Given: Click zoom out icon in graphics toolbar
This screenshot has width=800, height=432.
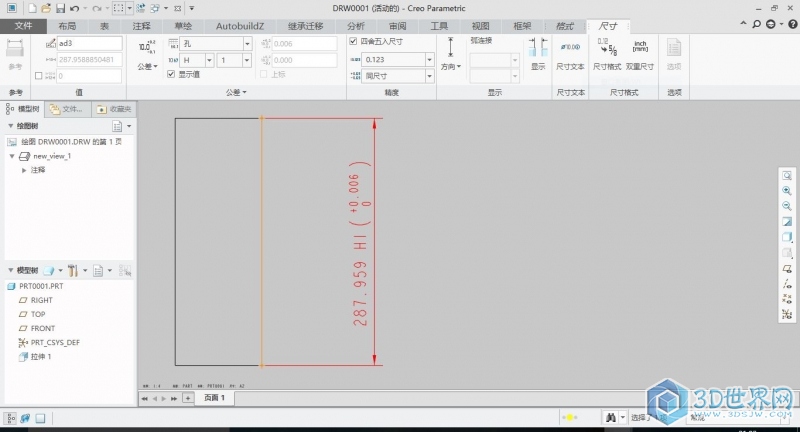Looking at the screenshot, I should click(x=787, y=206).
